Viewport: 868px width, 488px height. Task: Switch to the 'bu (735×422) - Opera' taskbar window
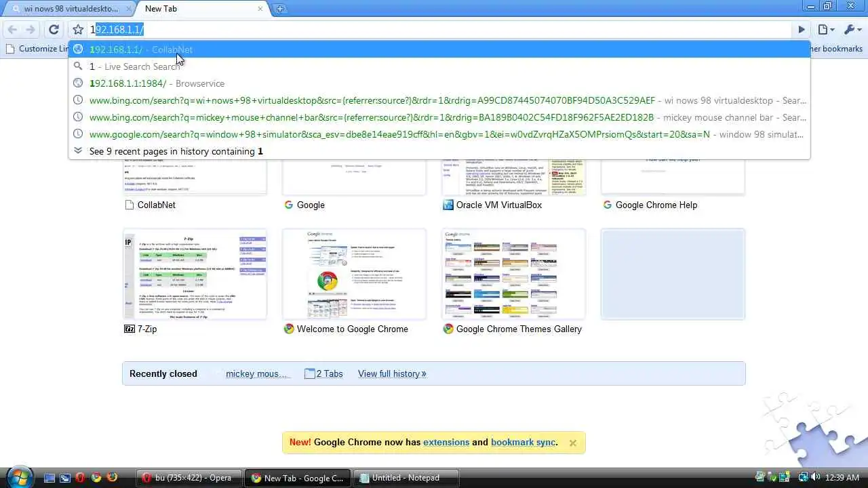pos(189,478)
